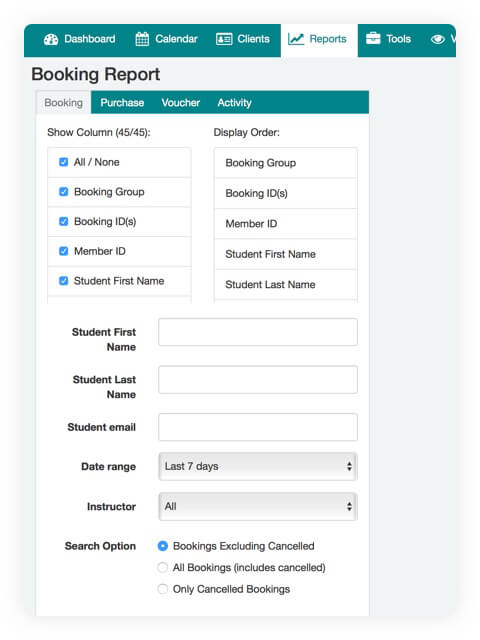This screenshot has width=480, height=640.
Task: Select Student Last Name in Display Order
Action: (x=286, y=284)
